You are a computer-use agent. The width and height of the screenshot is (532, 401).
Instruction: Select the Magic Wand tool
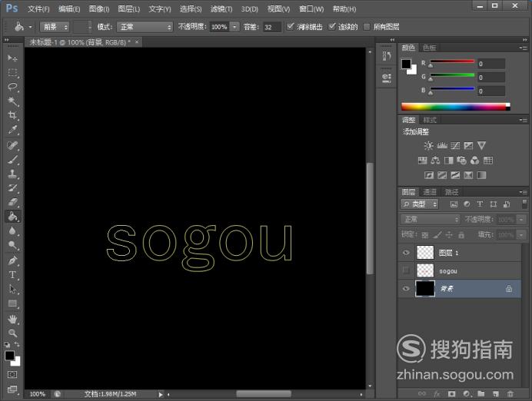point(12,101)
